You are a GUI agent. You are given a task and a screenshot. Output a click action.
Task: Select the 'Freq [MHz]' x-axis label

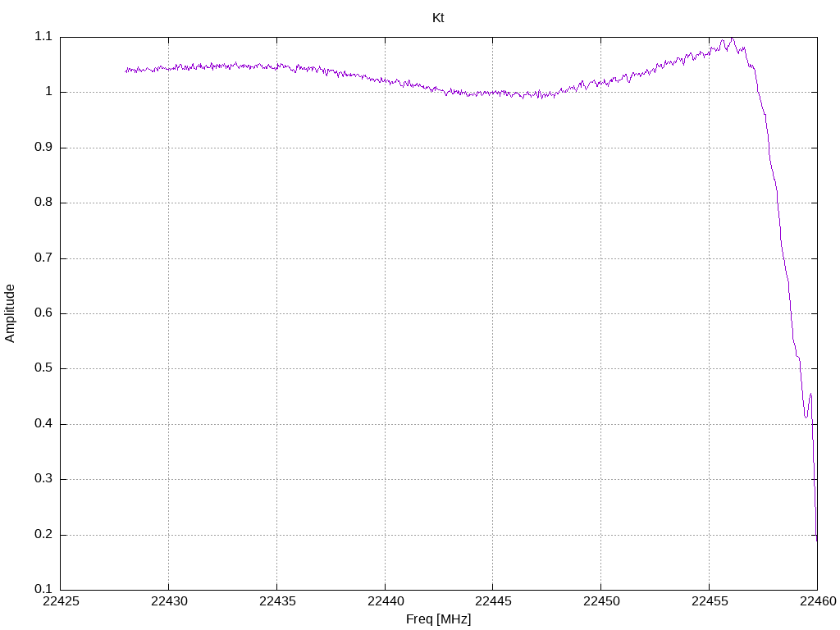[438, 619]
